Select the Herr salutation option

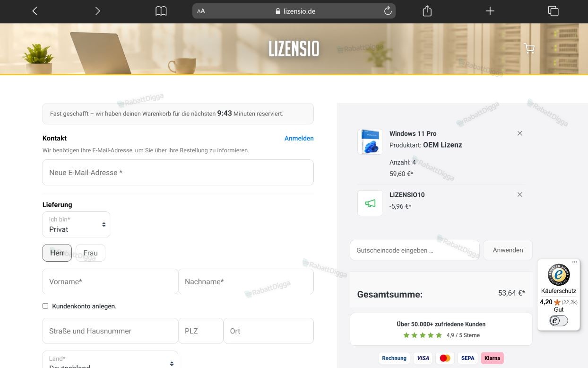[x=57, y=253]
